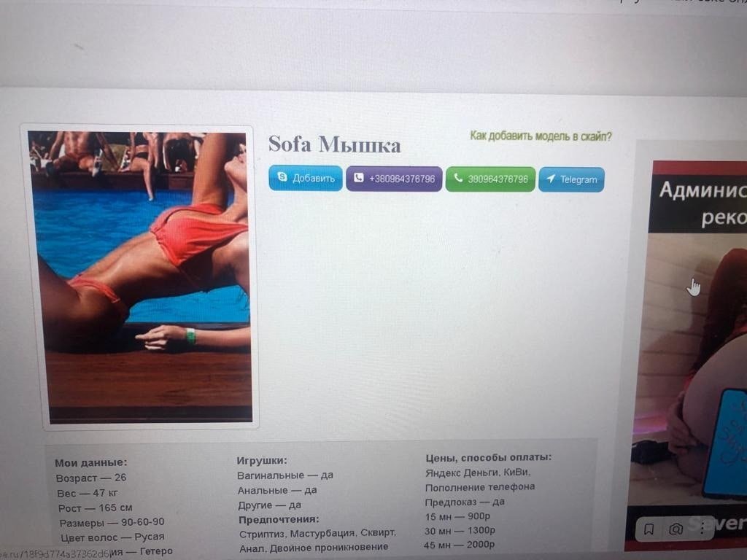Click the Мои данные section heading
This screenshot has width=747, height=560.
click(x=91, y=462)
